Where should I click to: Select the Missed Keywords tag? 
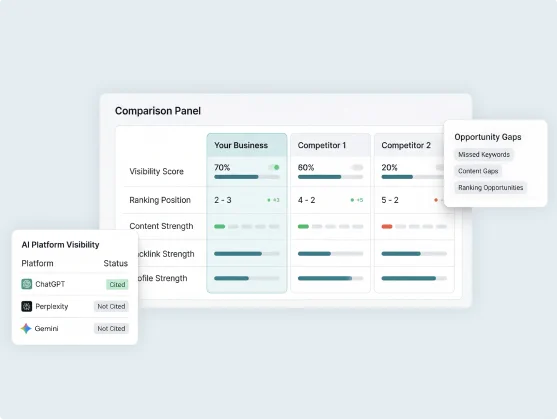pos(484,155)
